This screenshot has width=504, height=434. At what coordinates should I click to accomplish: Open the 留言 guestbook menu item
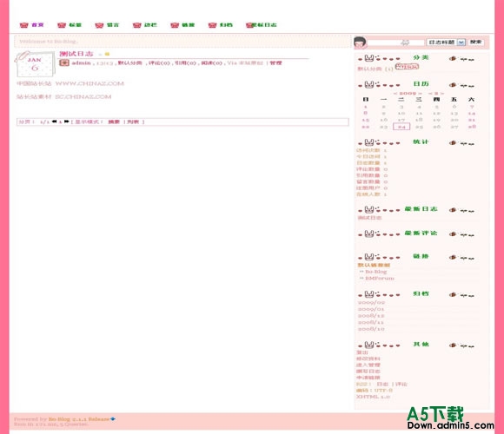point(113,25)
